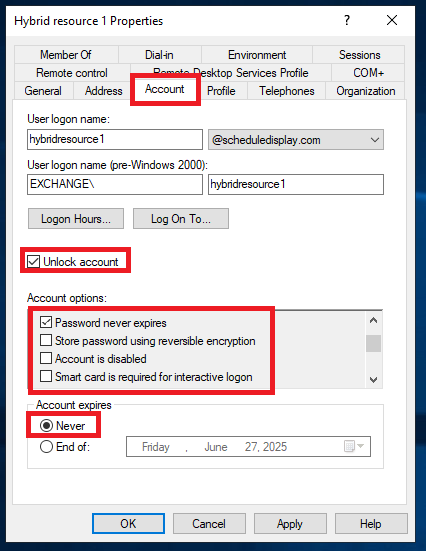Enable Smart card is required option

(x=46, y=376)
